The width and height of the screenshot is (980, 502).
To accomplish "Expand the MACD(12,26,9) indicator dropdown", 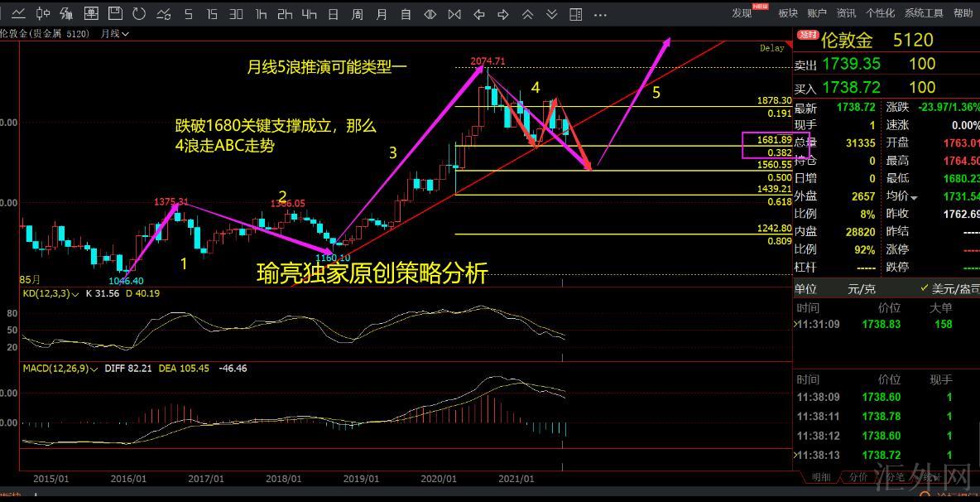I will tap(94, 369).
